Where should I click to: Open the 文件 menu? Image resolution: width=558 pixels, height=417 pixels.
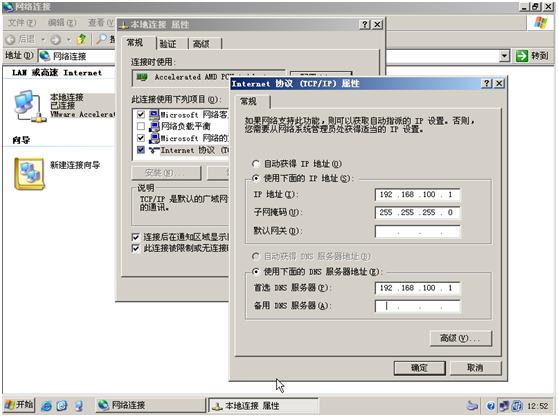click(x=22, y=23)
